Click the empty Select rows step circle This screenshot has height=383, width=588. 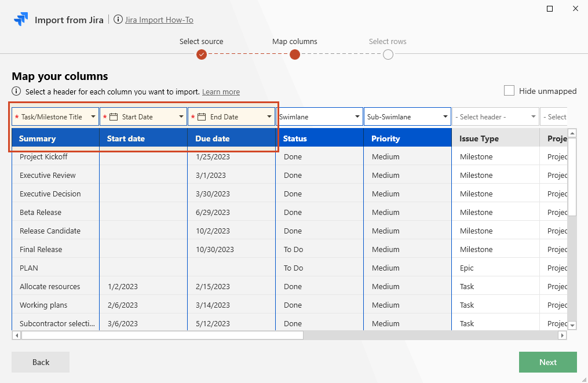pos(388,54)
